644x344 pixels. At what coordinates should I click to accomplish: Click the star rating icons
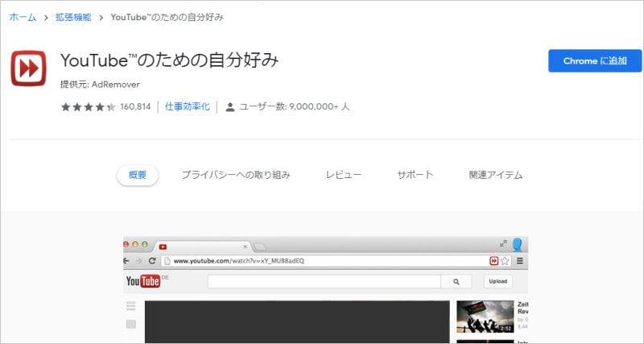[x=89, y=107]
